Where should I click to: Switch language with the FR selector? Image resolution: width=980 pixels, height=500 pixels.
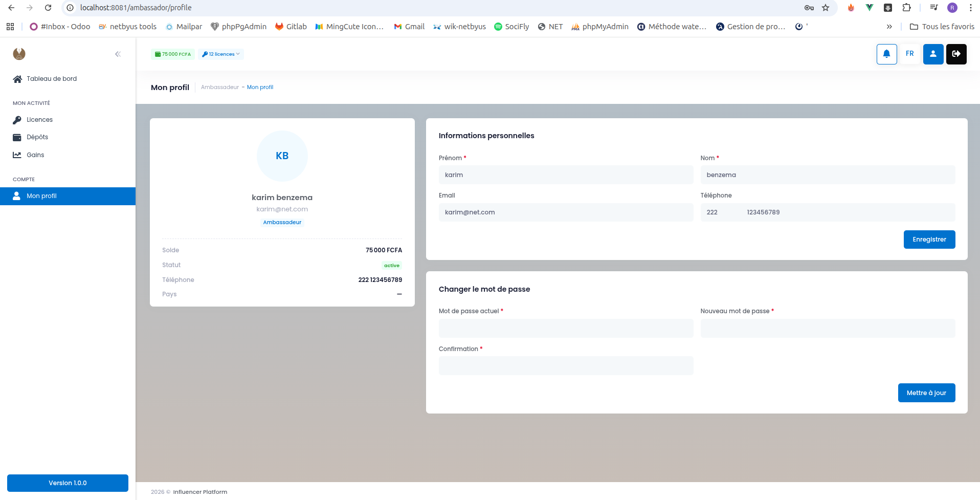pyautogui.click(x=909, y=54)
